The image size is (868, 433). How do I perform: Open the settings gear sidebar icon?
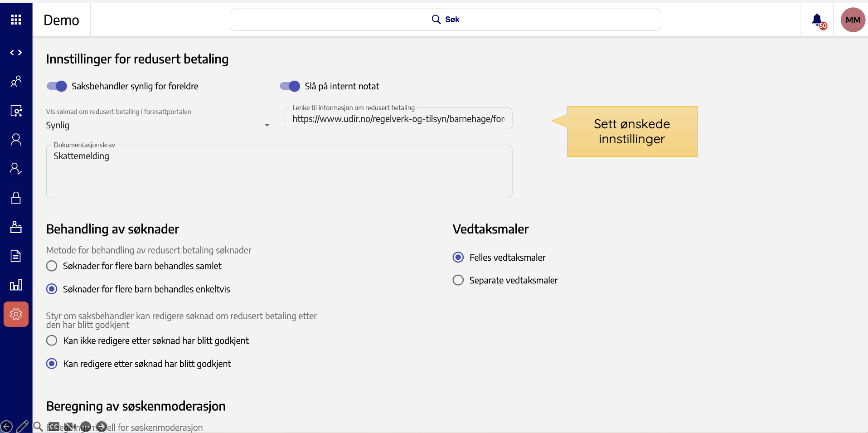(x=16, y=314)
